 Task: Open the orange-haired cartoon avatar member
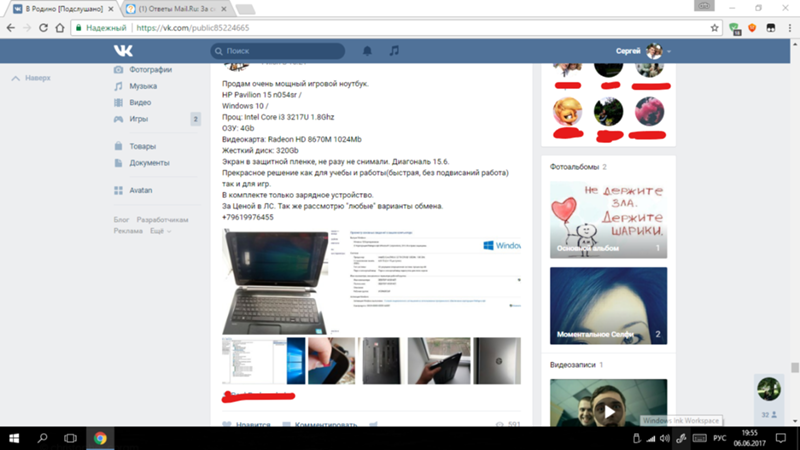[567, 112]
